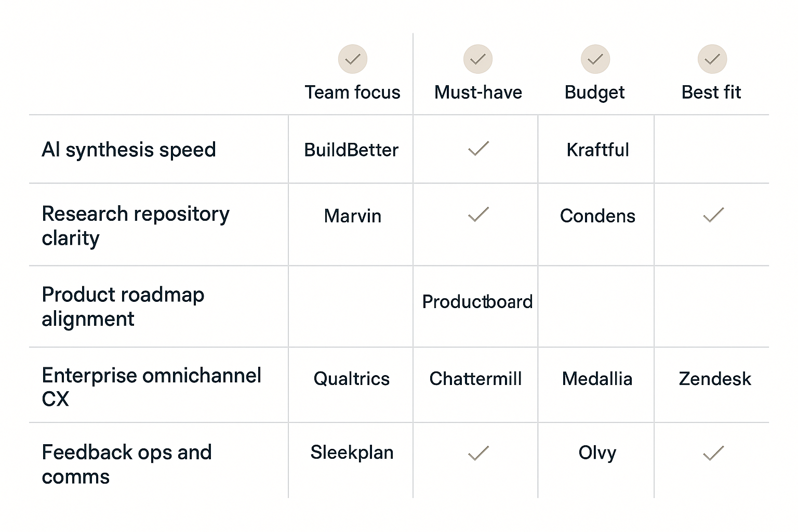
Task: Click Best fit checkmark for Research repository clarity
Action: 713,215
